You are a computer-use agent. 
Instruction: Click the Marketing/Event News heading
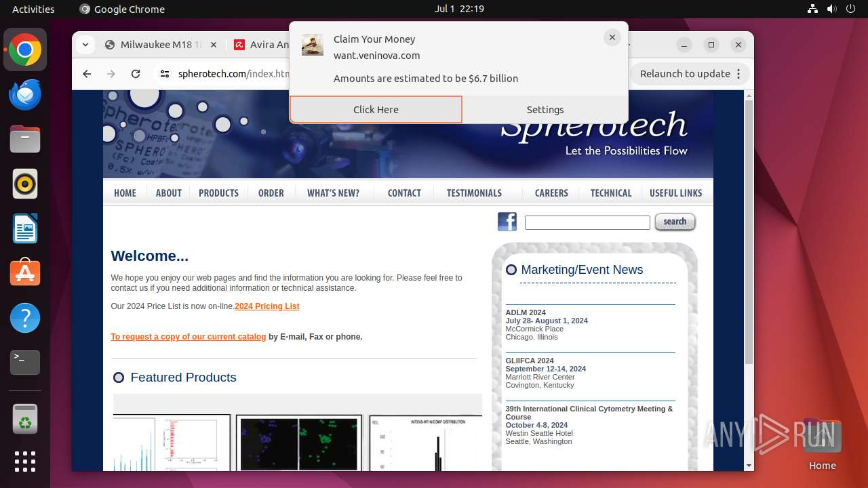tap(582, 270)
